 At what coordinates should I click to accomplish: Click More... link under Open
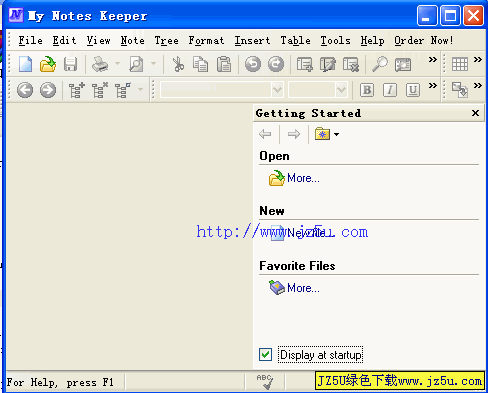click(303, 178)
